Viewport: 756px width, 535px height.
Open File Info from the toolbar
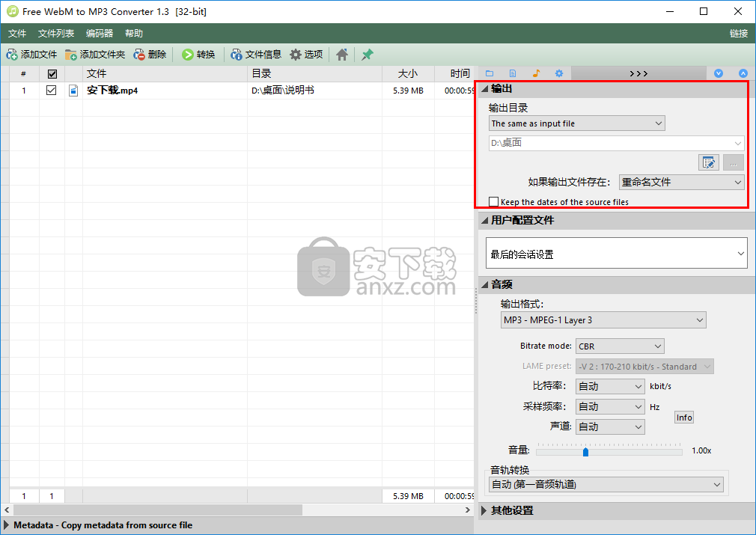tap(237, 55)
